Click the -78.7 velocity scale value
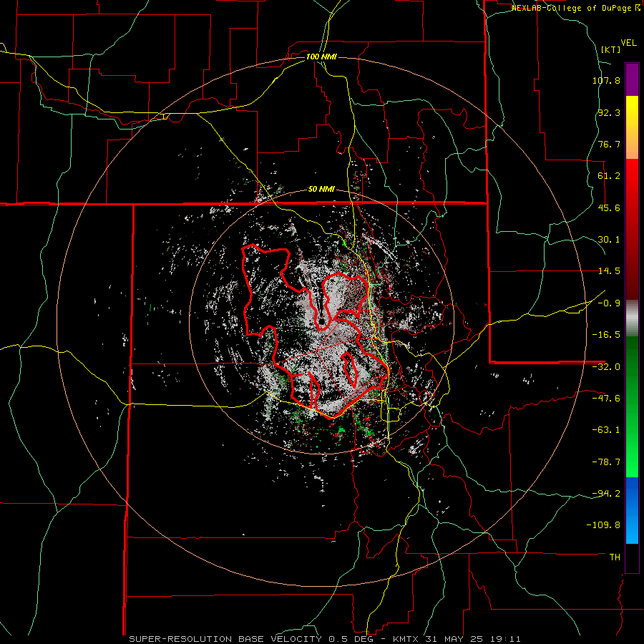The height and width of the screenshot is (644, 644). click(606, 462)
